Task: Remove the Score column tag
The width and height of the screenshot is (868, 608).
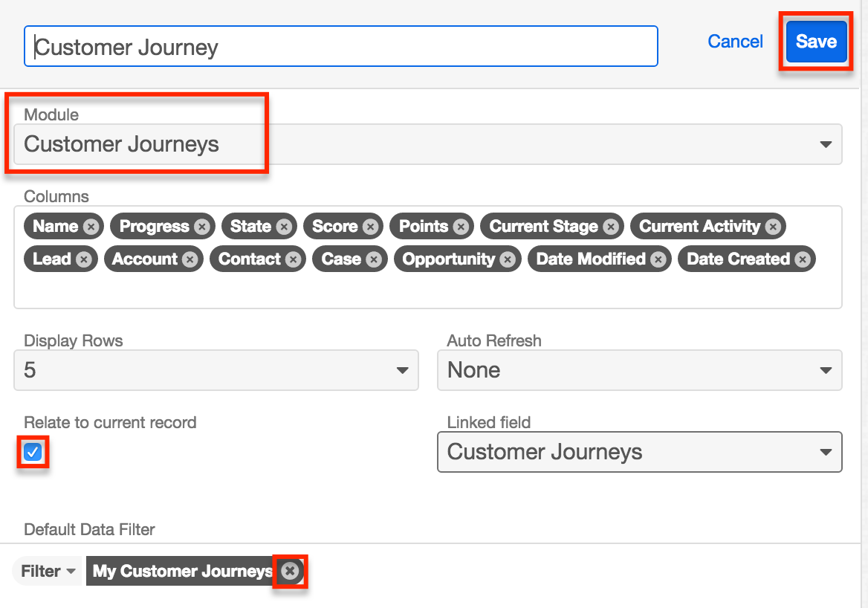Action: [x=370, y=227]
